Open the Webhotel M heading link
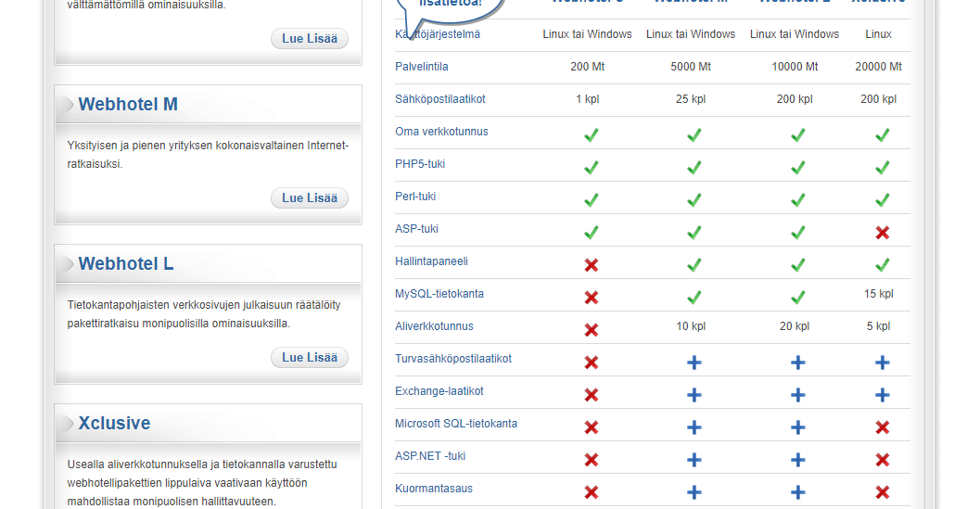980x509 pixels. point(128,105)
